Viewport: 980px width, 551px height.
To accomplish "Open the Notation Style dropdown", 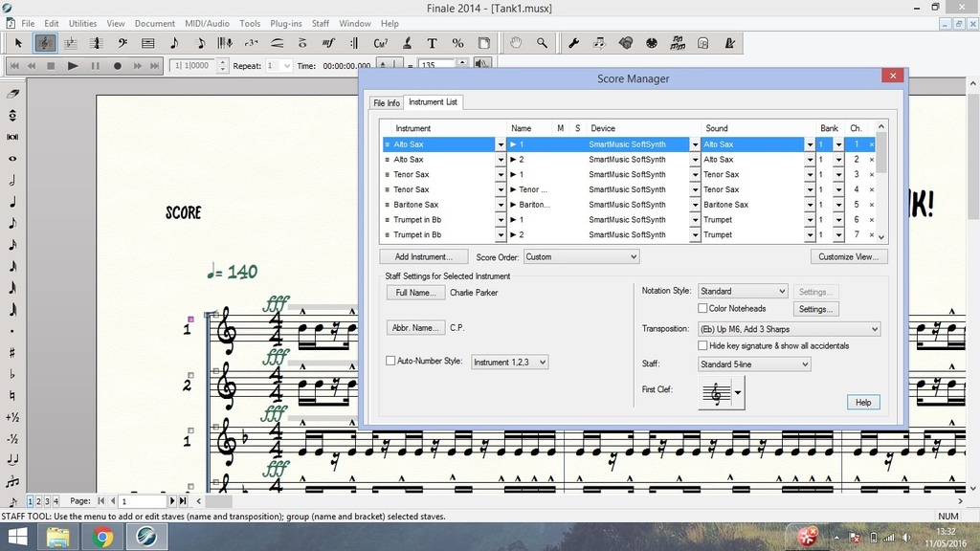I will coord(743,291).
